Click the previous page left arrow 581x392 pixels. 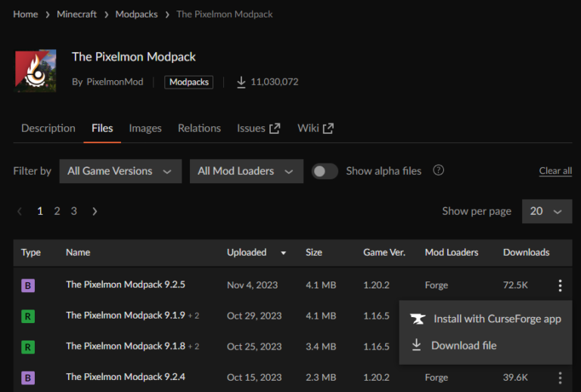tap(20, 211)
